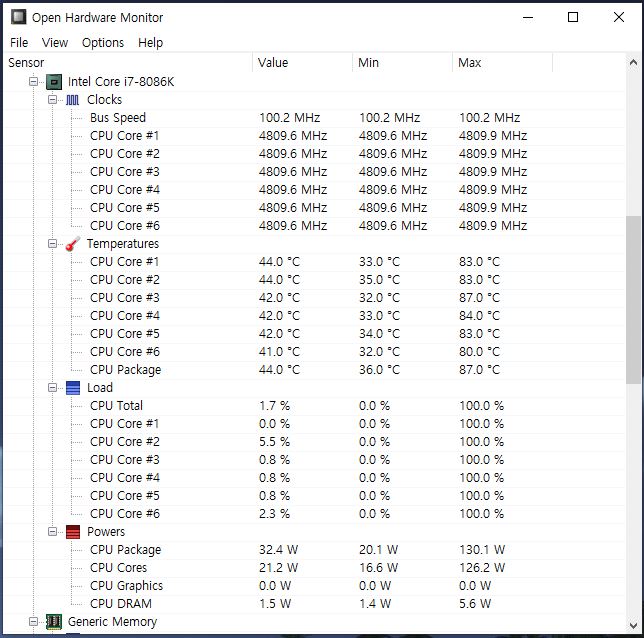Viewport: 644px width, 638px height.
Task: Collapse the Temperatures group
Action: 53,244
